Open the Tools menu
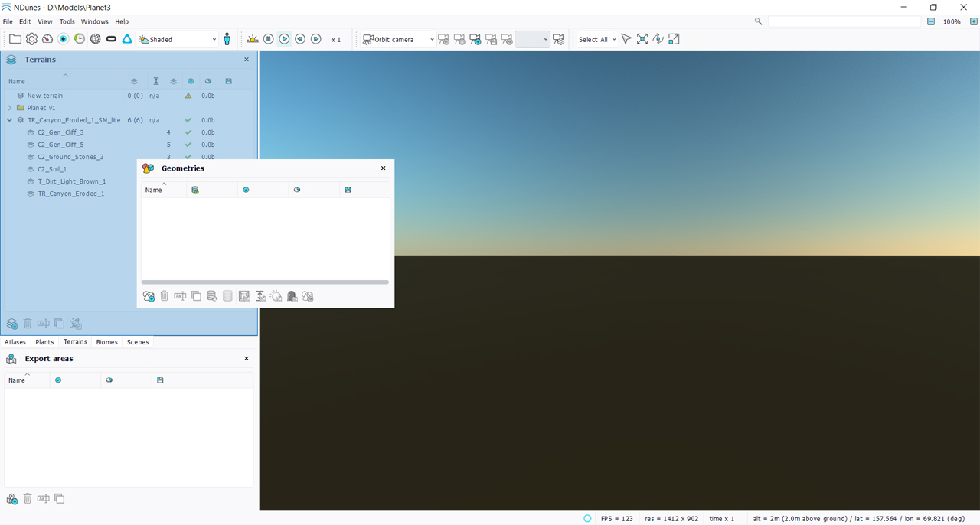Viewport: 980px width, 525px height. coord(67,21)
